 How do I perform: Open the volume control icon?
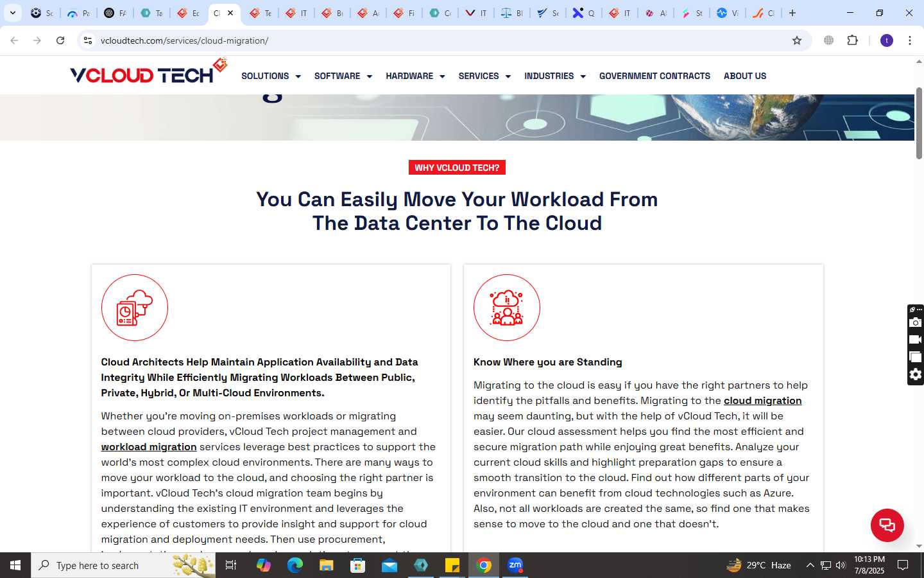pos(841,565)
